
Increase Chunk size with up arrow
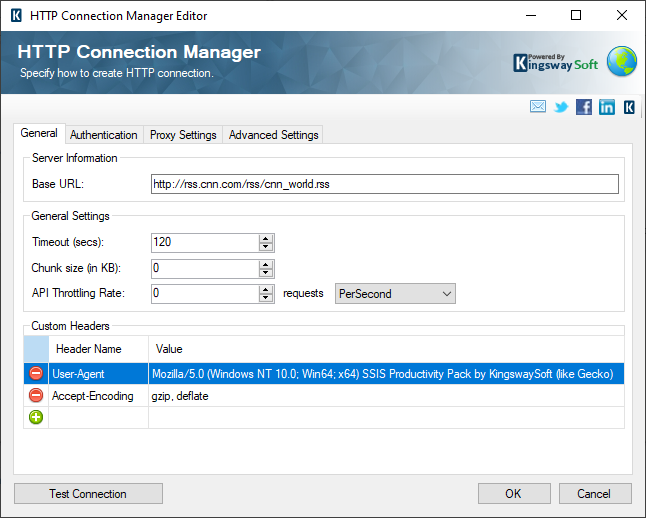click(x=266, y=265)
